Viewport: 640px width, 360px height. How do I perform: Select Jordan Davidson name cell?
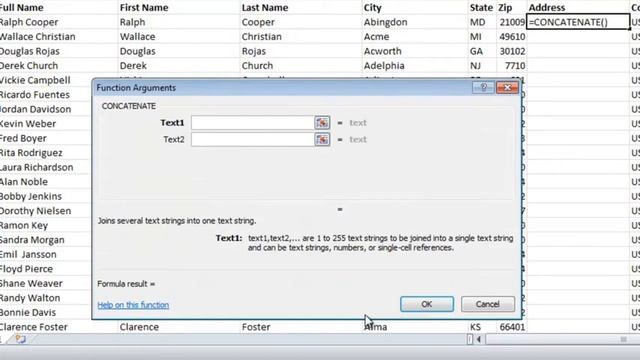click(46, 109)
